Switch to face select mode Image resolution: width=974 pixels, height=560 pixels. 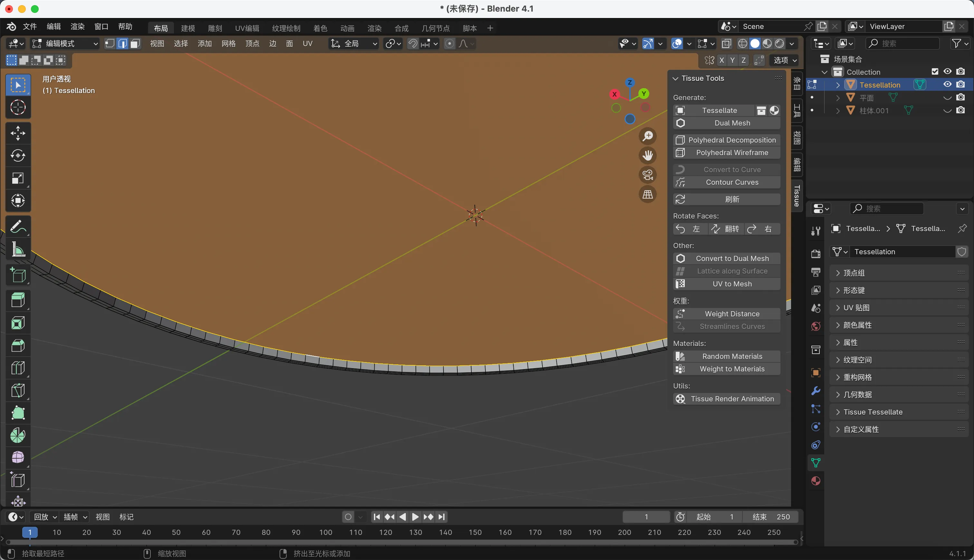135,43
